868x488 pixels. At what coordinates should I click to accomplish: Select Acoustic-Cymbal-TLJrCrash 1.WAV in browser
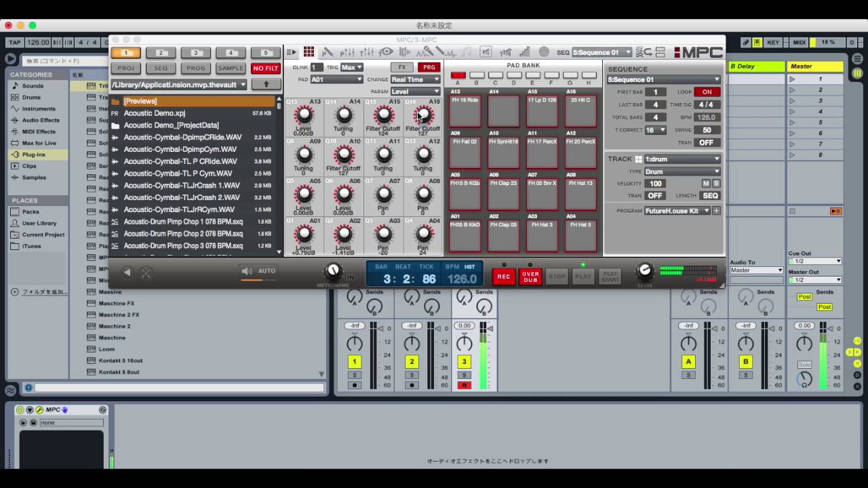click(x=179, y=185)
